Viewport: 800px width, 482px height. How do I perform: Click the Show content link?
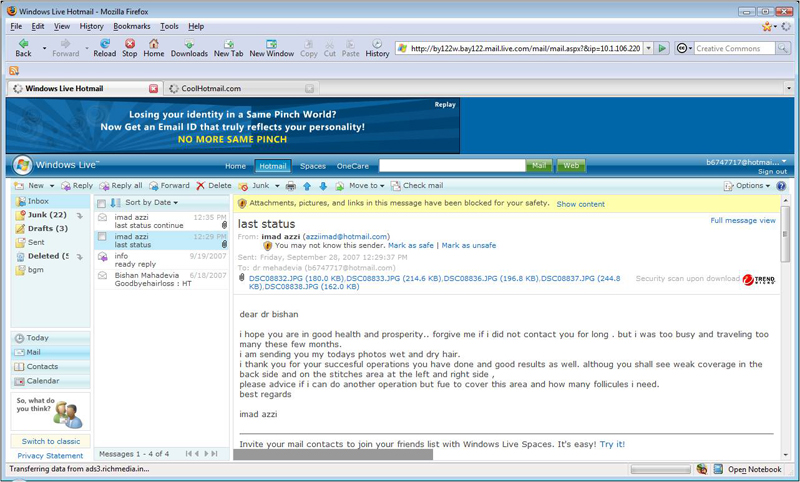[x=580, y=204]
